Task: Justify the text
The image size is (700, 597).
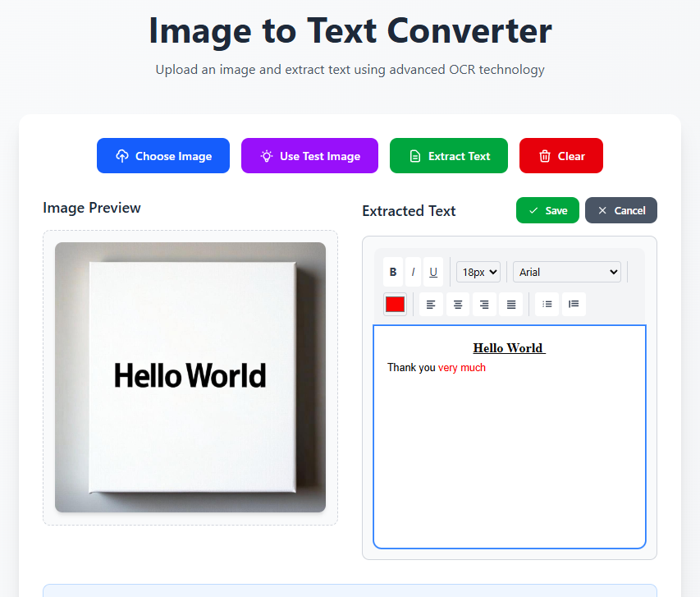Action: click(511, 305)
